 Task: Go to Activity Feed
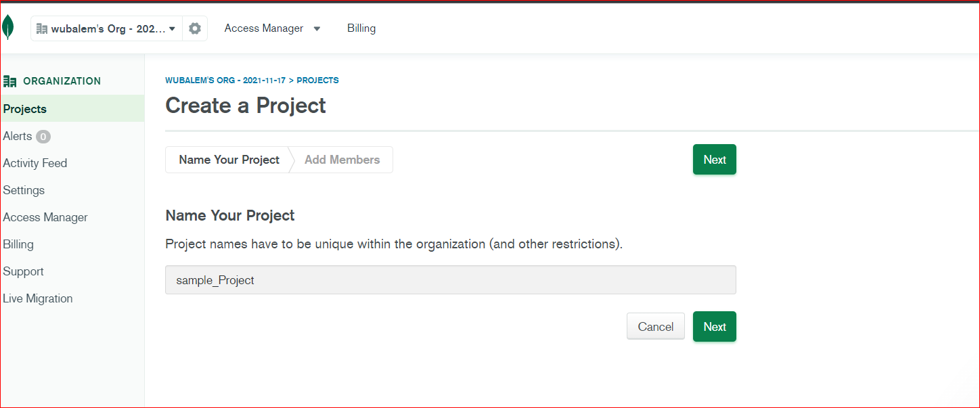click(x=35, y=163)
